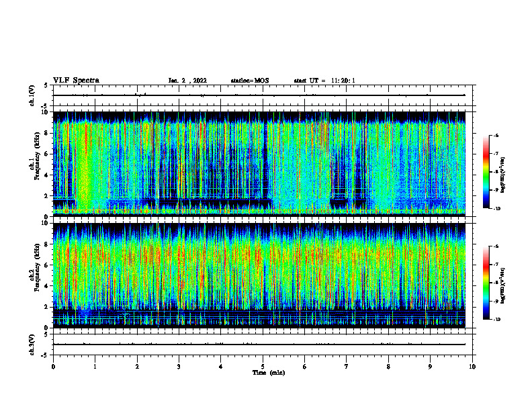Screen dimensions: 532x411
Task: Select the "2" kHz tick on ch.1 frequency axis
Action: [46, 196]
